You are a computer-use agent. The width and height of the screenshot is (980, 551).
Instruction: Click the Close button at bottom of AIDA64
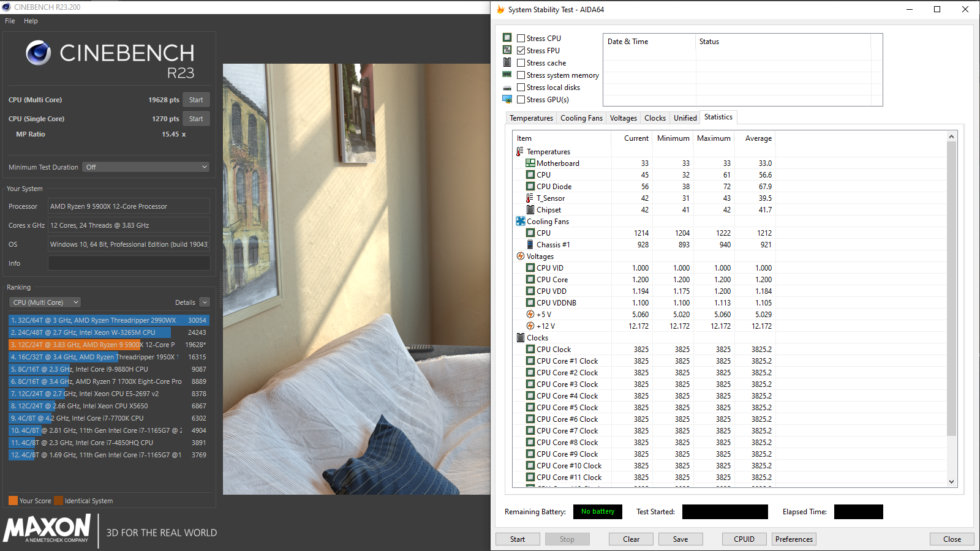tap(952, 539)
